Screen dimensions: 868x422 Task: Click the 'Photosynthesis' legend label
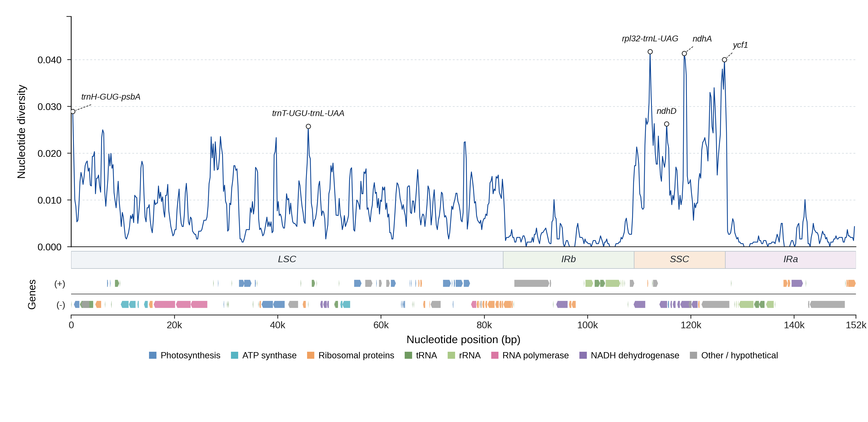pos(190,355)
